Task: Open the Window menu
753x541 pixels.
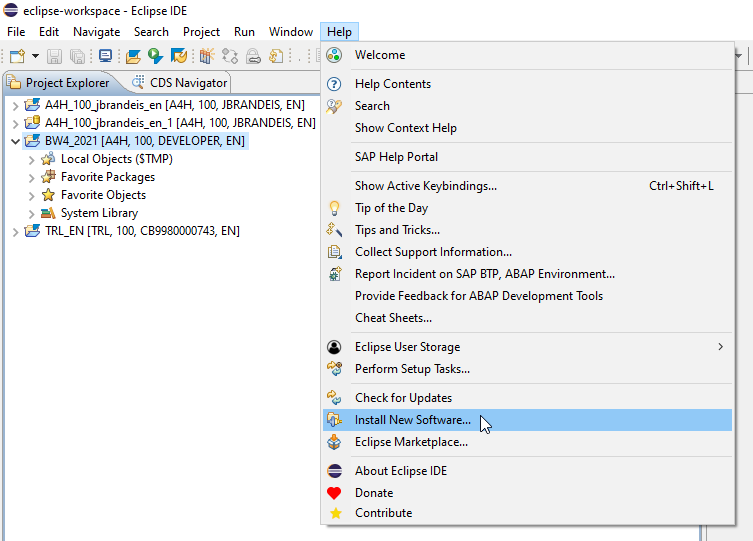Action: (x=291, y=32)
